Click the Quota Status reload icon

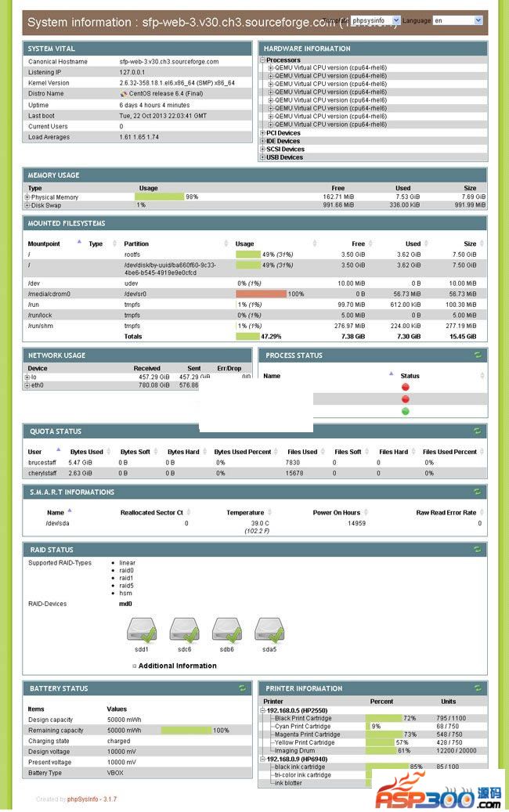pyautogui.click(x=477, y=431)
